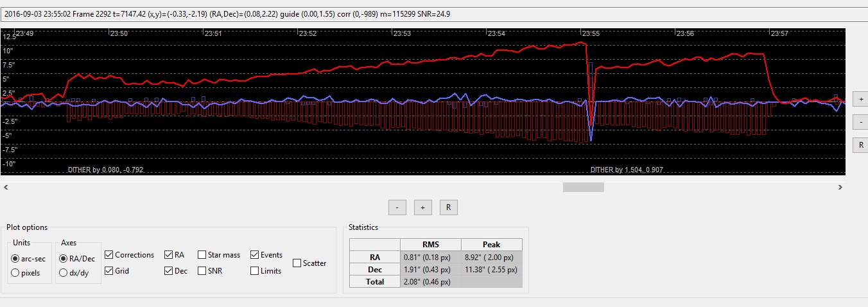Click horizontal zoom-in plus button below graph
The height and width of the screenshot is (307, 868).
coord(422,207)
